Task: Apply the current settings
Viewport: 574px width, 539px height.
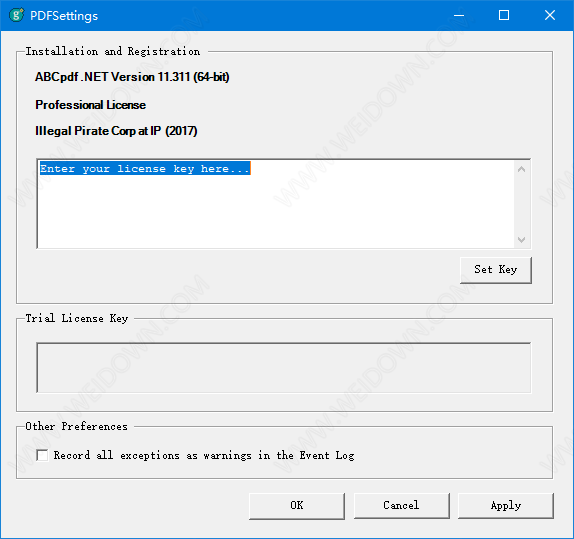Action: coord(506,506)
